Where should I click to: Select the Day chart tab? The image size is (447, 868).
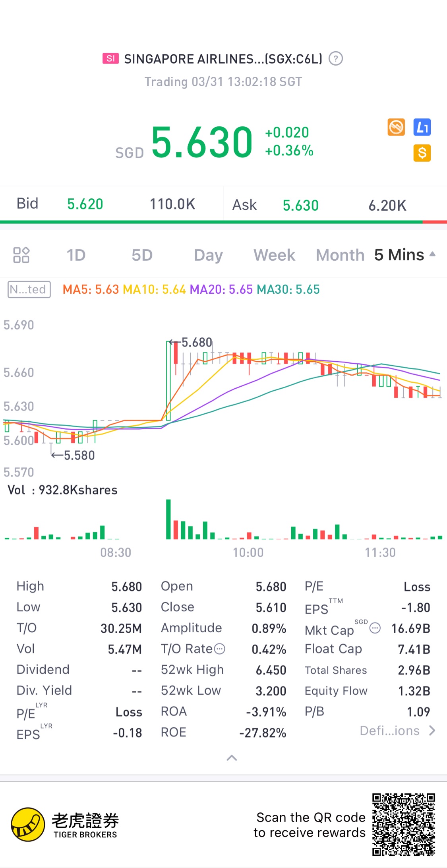pyautogui.click(x=208, y=256)
